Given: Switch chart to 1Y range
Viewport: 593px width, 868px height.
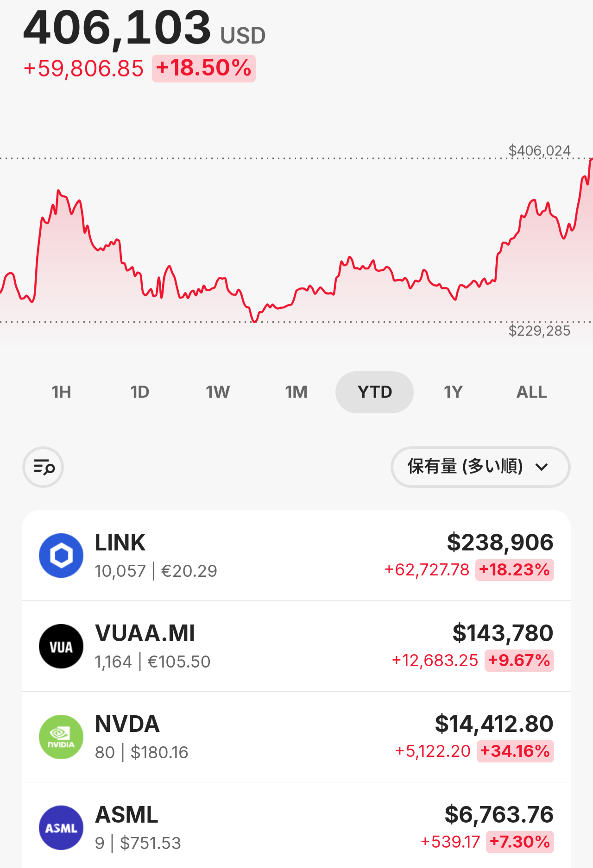Looking at the screenshot, I should pyautogui.click(x=453, y=392).
